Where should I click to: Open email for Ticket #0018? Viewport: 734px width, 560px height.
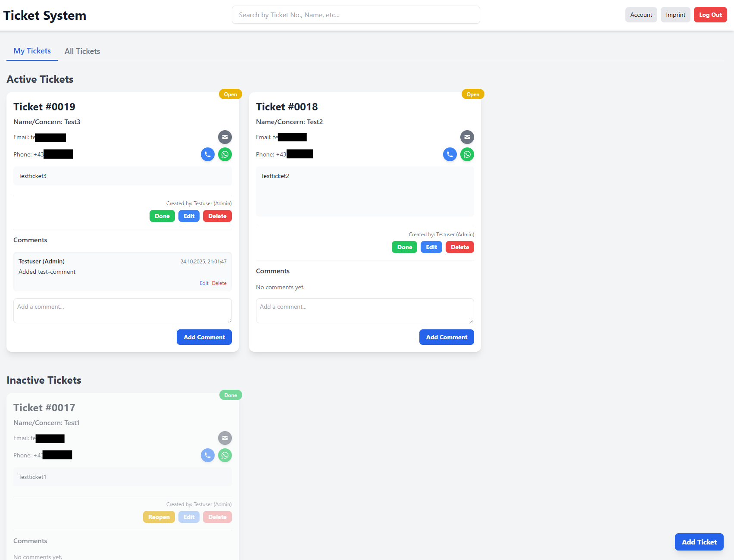pyautogui.click(x=467, y=137)
